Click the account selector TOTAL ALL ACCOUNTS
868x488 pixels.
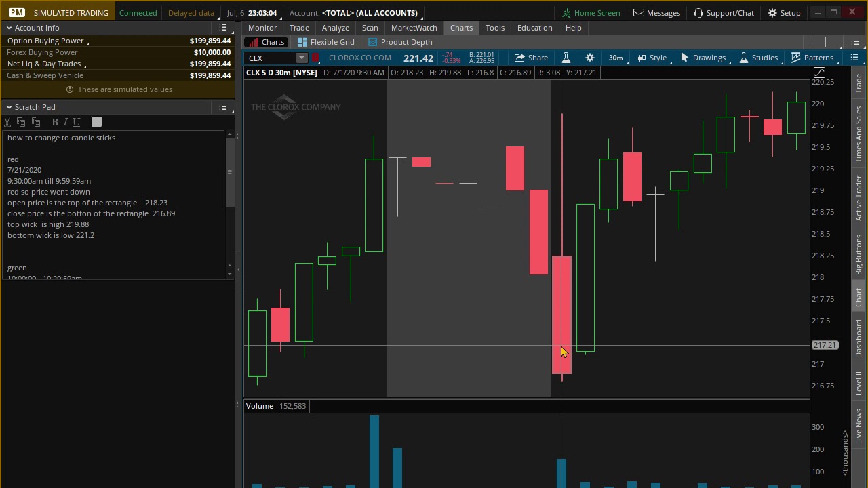click(370, 13)
